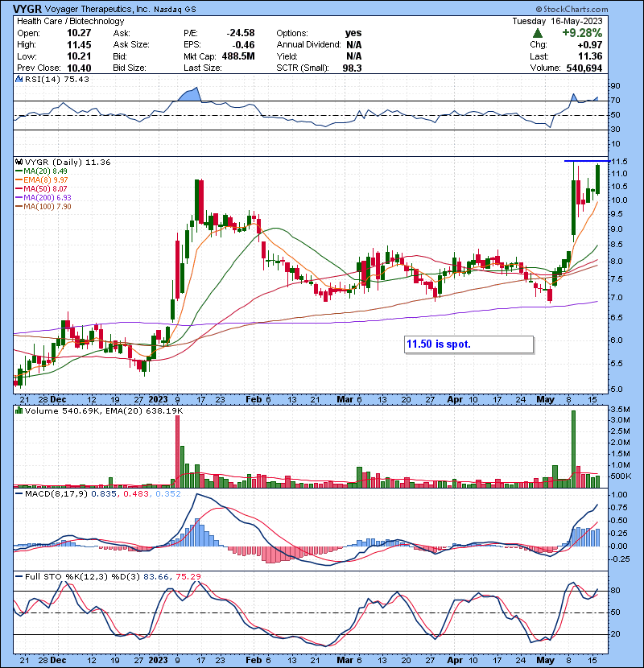The height and width of the screenshot is (668, 644).
Task: Click the MA(200) 6.93 legend entry
Action: click(43, 198)
